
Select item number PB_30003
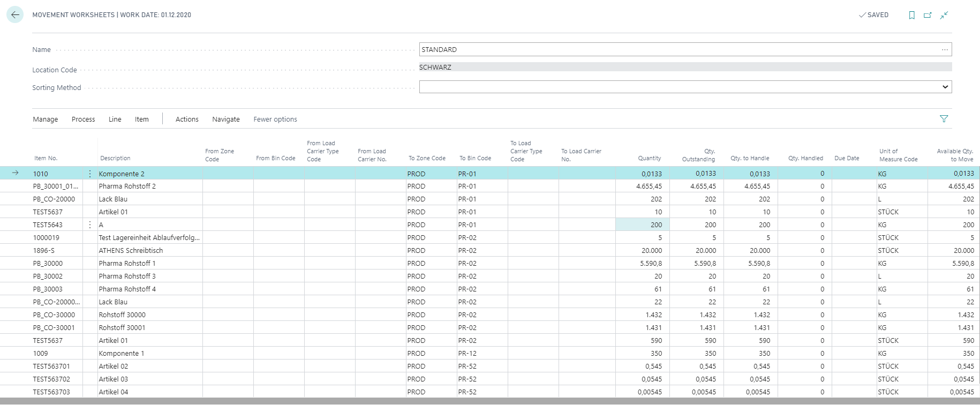48,289
